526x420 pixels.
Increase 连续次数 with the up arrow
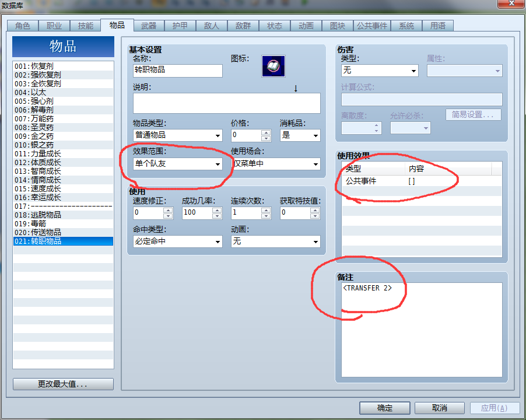(x=266, y=210)
